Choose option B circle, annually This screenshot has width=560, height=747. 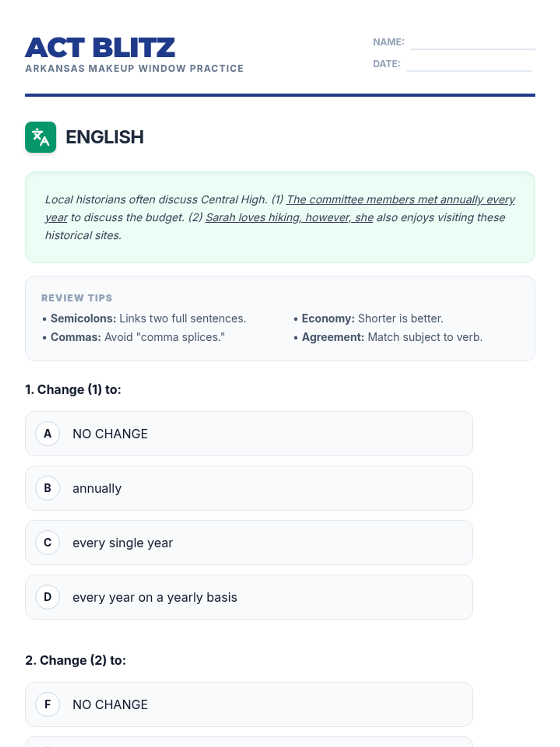(48, 488)
